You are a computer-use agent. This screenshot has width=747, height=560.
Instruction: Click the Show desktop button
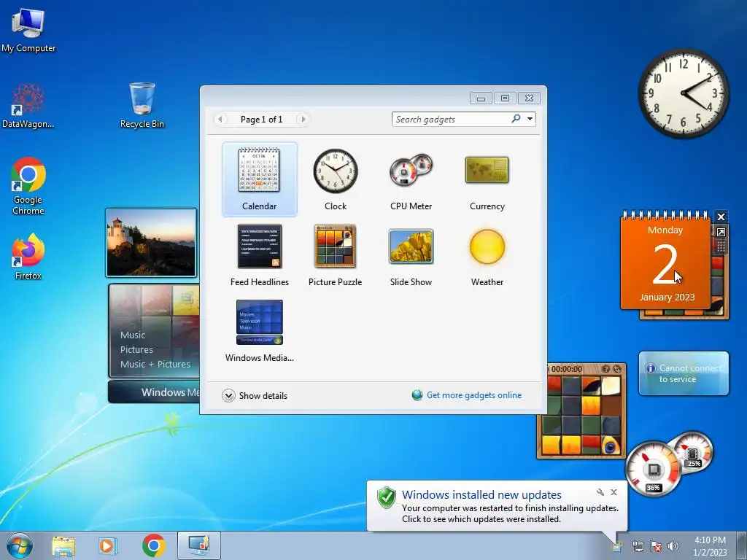(742, 545)
